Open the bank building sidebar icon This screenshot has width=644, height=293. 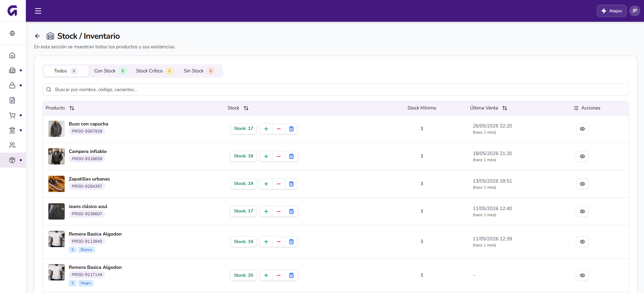click(x=12, y=130)
